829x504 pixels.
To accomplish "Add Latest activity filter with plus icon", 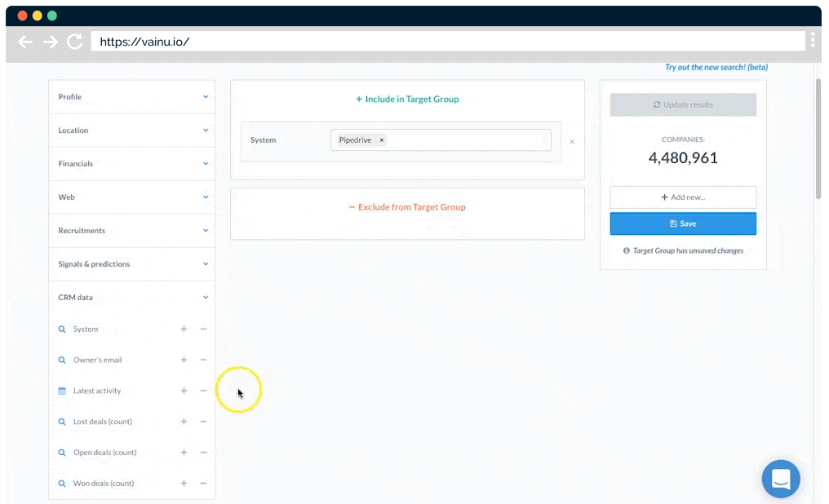I will tap(184, 391).
